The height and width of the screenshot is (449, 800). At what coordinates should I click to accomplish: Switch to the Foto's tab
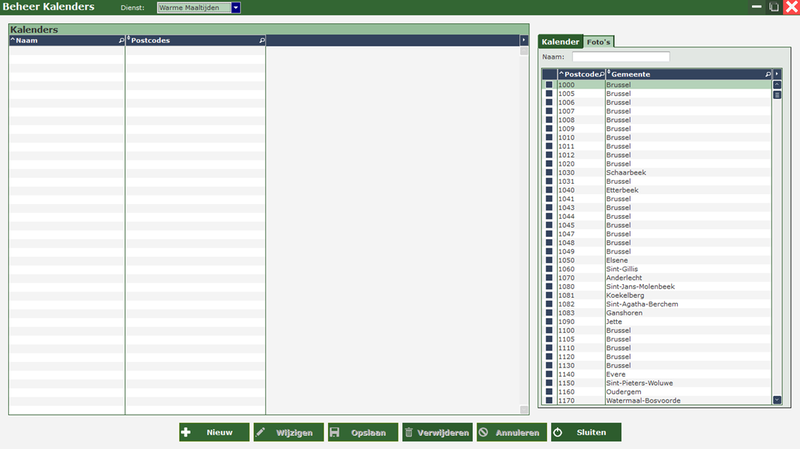tap(599, 42)
